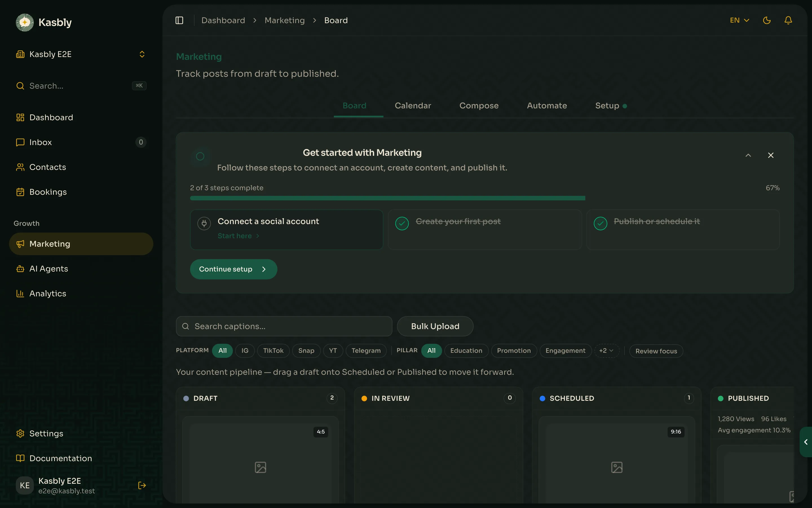Click the setup progress bar
812x508 pixels.
pos(485,198)
